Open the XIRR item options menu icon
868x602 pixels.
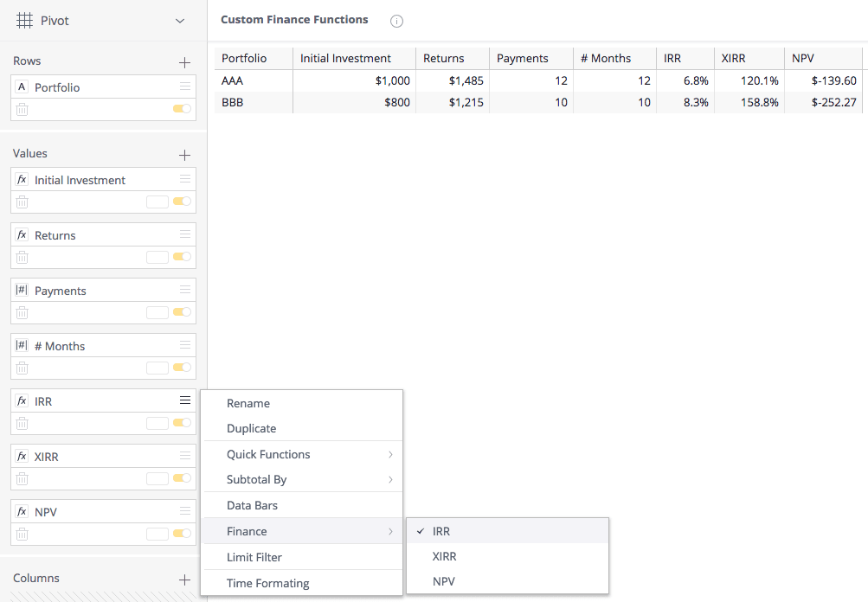click(185, 455)
